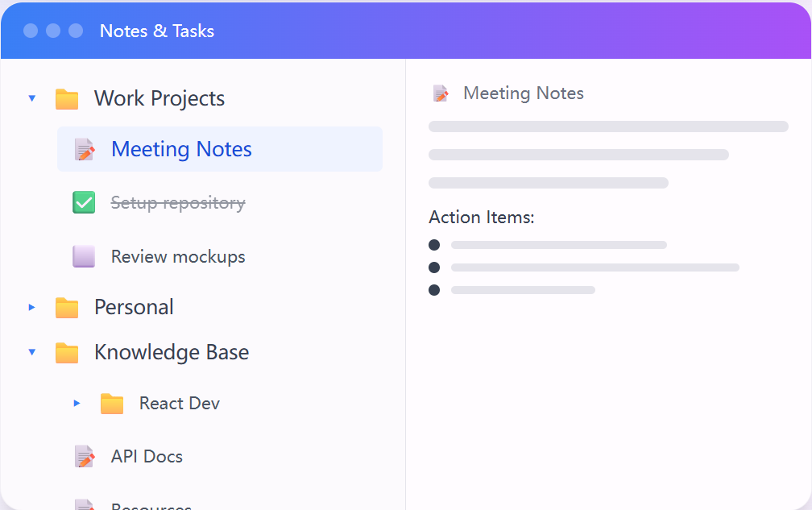This screenshot has width=812, height=510.
Task: Click the Work Projects folder icon
Action: pos(67,99)
